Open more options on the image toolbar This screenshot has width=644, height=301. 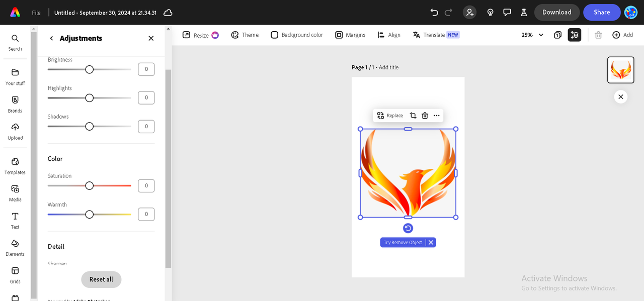pos(436,116)
